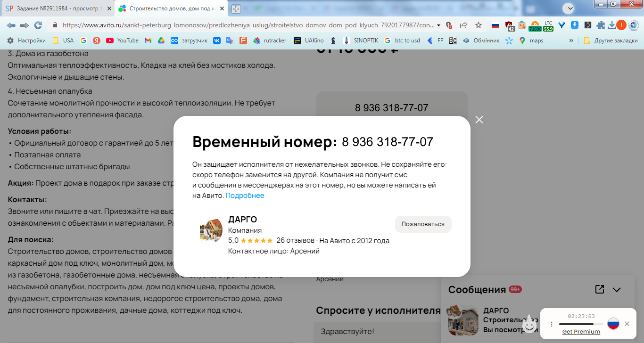Open ДАРГО company avatar in popup
The image size is (644, 343).
(211, 230)
